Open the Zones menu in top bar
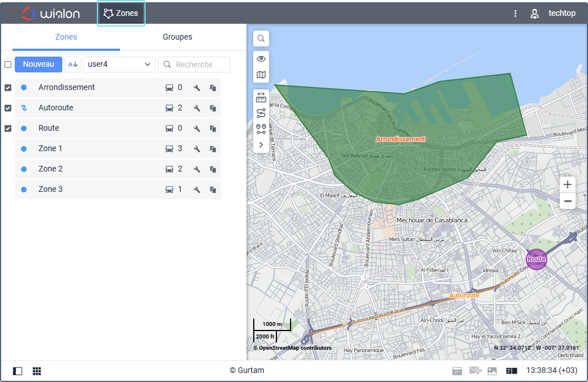 (121, 14)
